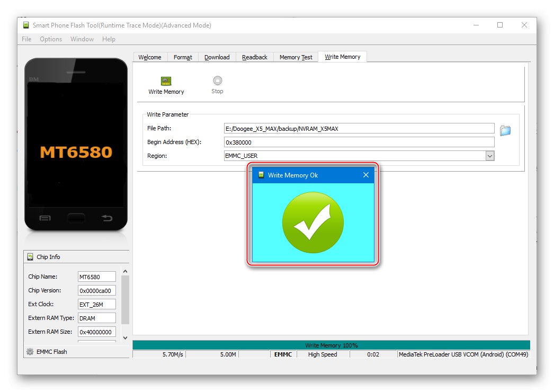Click the Write Memory Ok dialog icon
This screenshot has height=392, width=554.
[x=261, y=175]
